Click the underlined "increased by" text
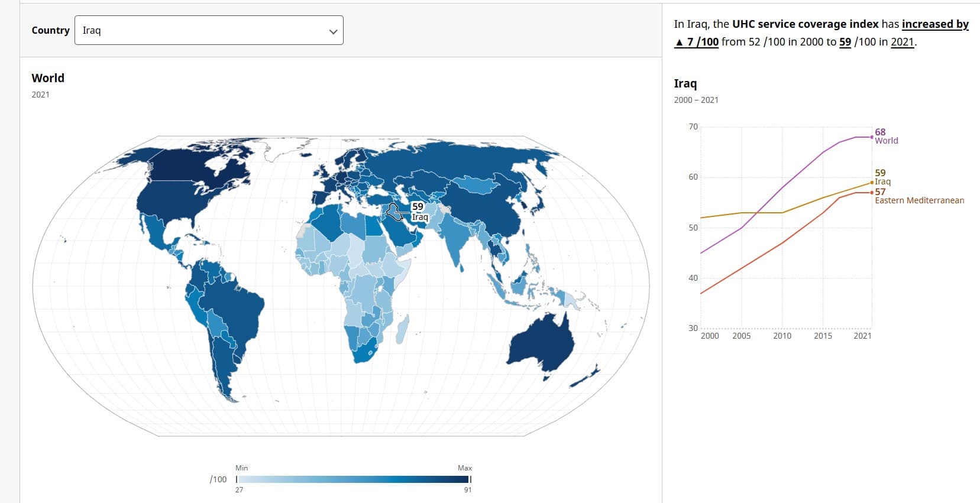The height and width of the screenshot is (503, 980). tap(935, 24)
